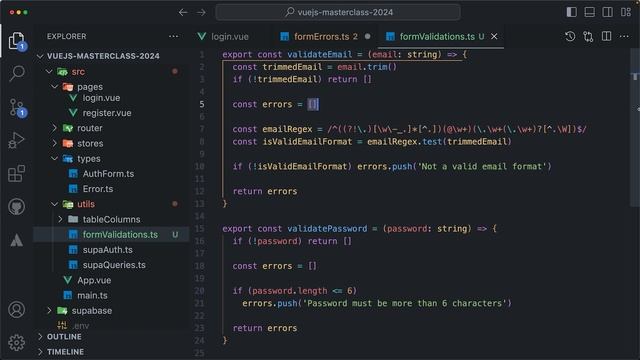Image resolution: width=640 pixels, height=360 pixels.
Task: Close the formValidations.ts tab
Action: click(x=494, y=36)
